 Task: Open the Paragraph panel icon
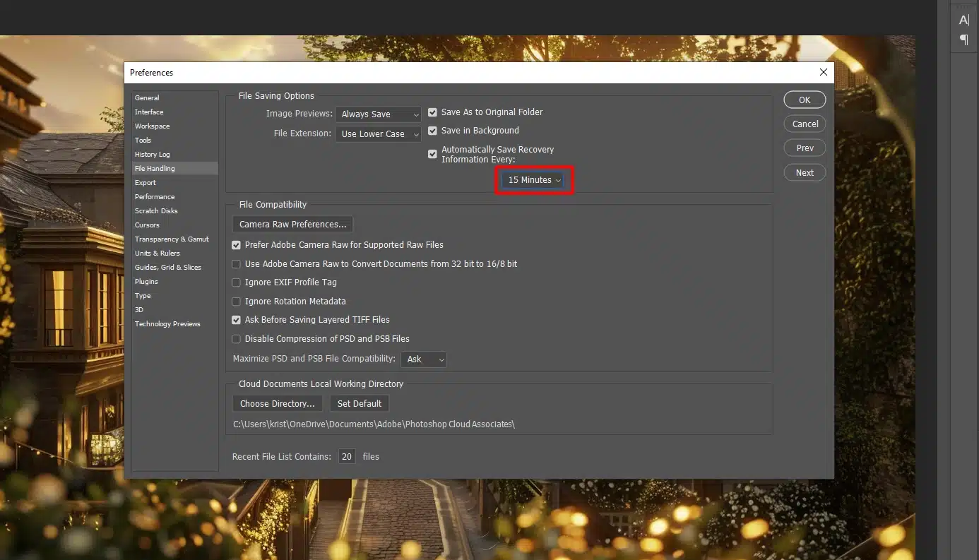[x=963, y=40]
